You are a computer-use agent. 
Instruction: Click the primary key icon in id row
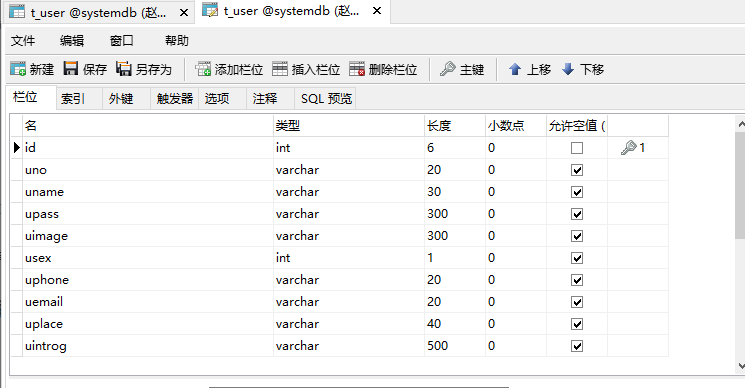(628, 148)
